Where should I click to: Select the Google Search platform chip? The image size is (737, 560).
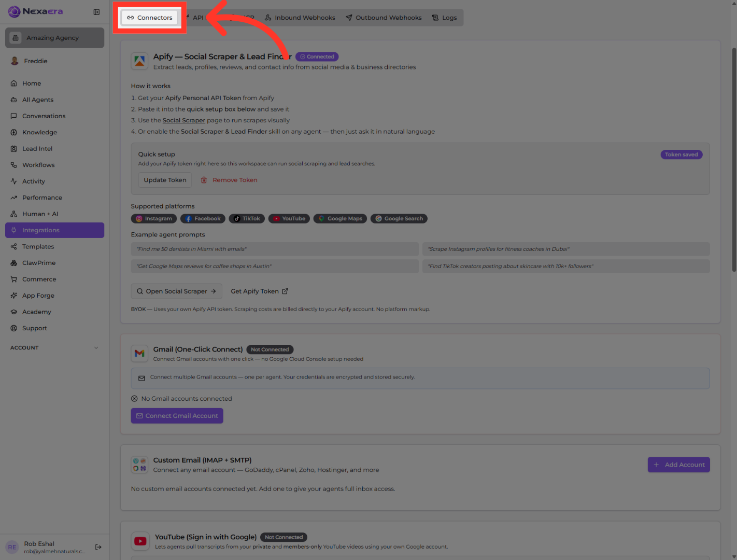[399, 219]
